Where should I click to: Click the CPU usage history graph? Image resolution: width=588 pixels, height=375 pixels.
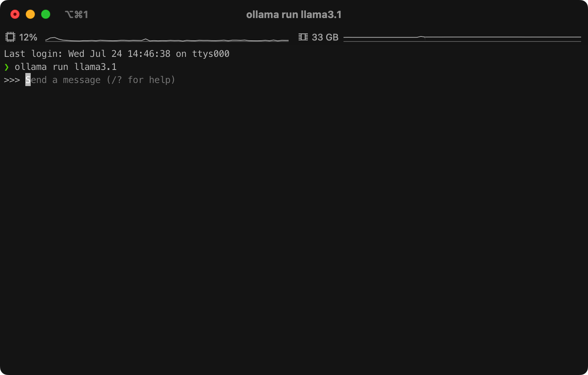click(x=167, y=39)
